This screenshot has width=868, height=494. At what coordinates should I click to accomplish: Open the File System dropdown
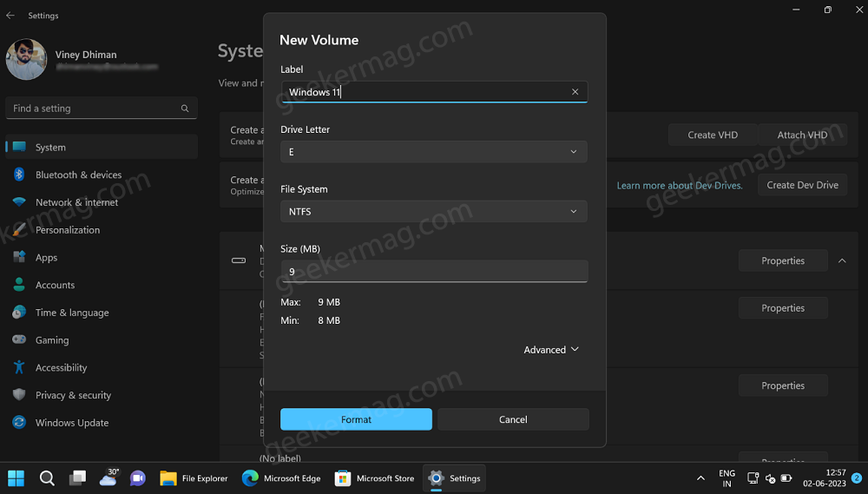click(433, 212)
